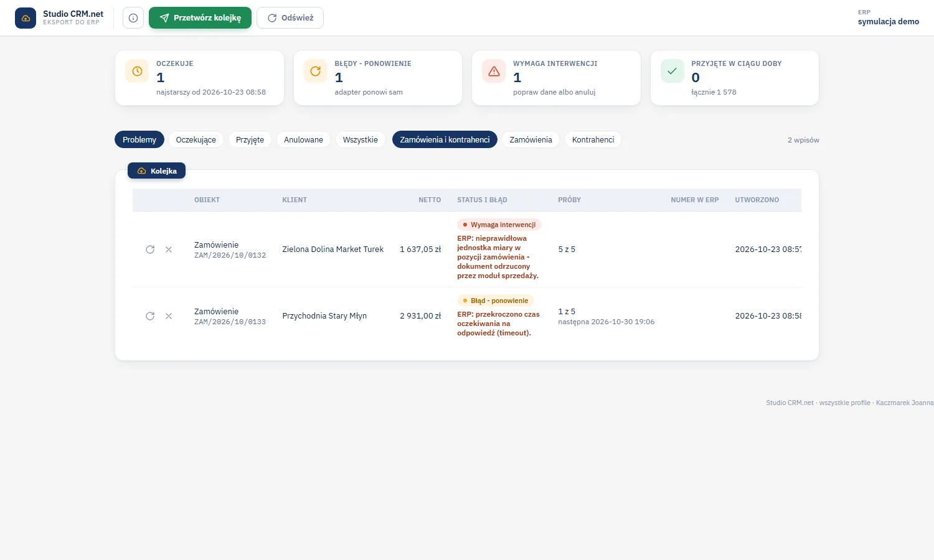Viewport: 934px width, 560px height.
Task: Click the Utworzono column header
Action: tap(757, 200)
